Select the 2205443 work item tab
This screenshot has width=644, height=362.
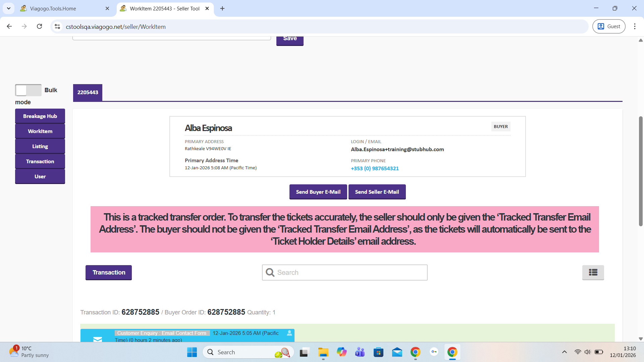pyautogui.click(x=88, y=93)
